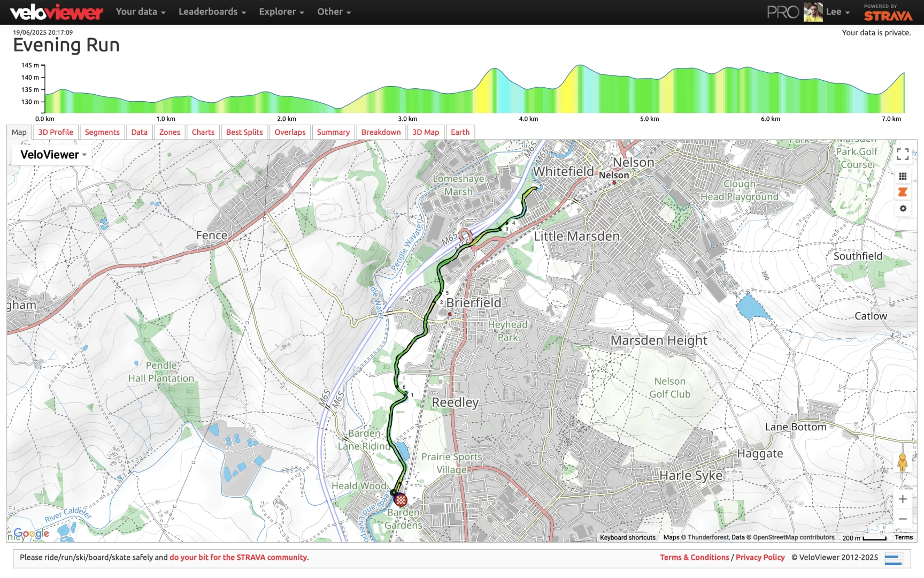
Task: Open the Best Splits tab
Action: [x=244, y=132]
